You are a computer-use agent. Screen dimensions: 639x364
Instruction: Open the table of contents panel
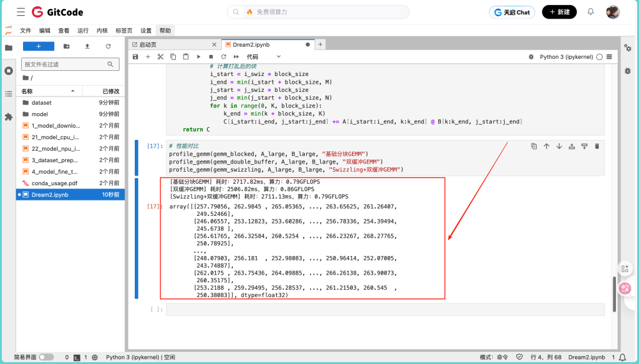point(8,94)
